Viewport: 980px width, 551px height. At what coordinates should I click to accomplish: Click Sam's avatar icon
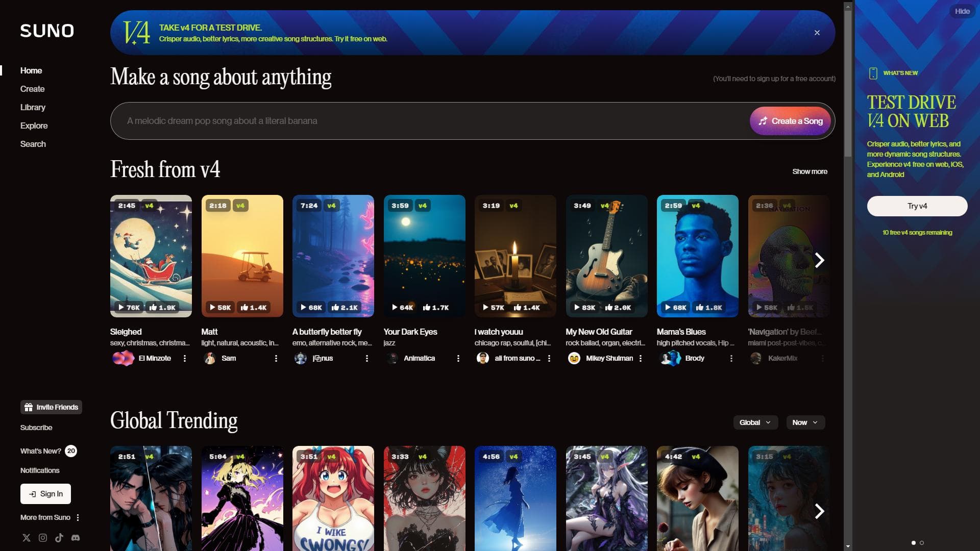[209, 359]
